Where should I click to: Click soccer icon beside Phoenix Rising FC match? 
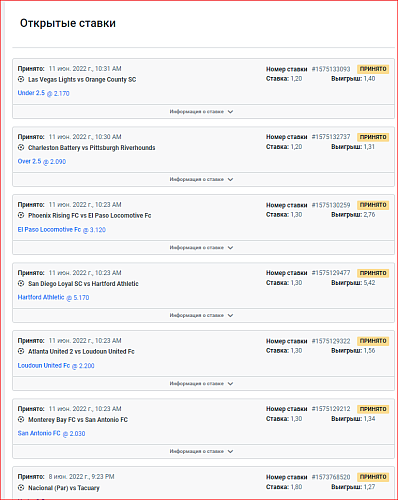click(21, 215)
